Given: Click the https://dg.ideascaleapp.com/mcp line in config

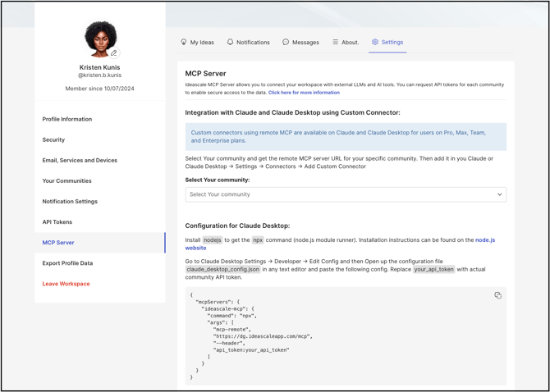Looking at the screenshot, I should [x=263, y=336].
